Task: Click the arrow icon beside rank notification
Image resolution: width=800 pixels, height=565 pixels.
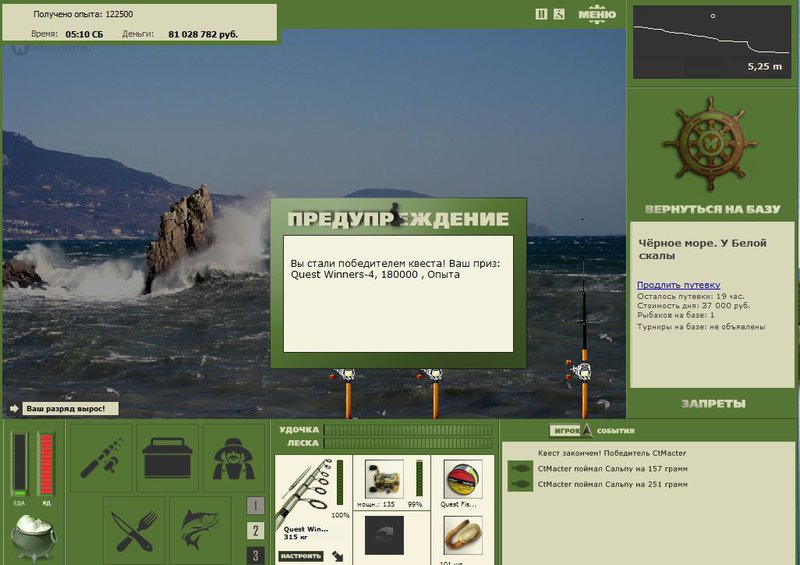Action: pyautogui.click(x=14, y=409)
